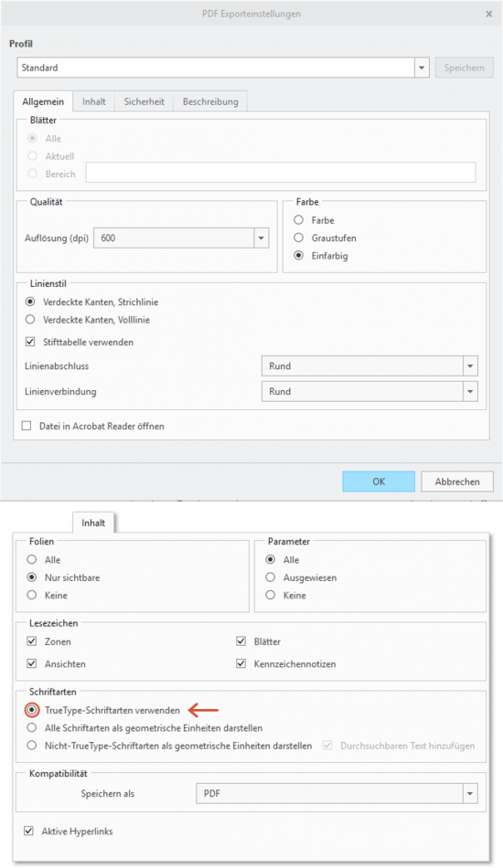Uncheck the Zonen bookmark checkbox
This screenshot has height=868, width=503.
coord(32,641)
